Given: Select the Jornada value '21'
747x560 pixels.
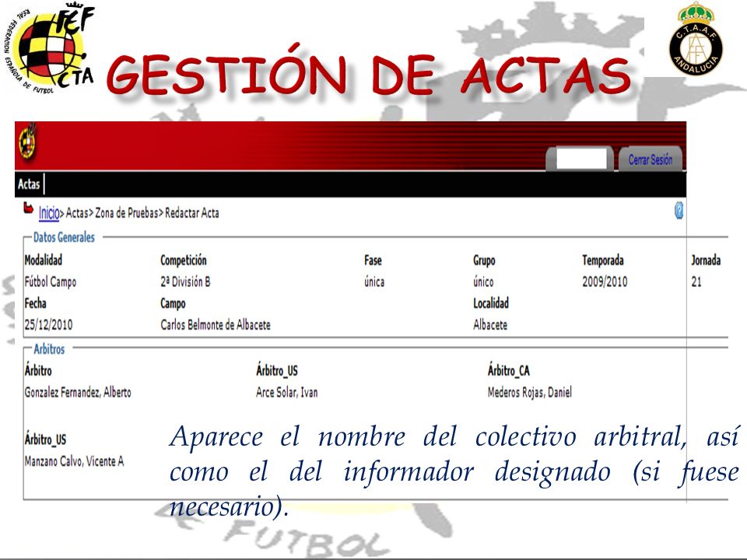Looking at the screenshot, I should (696, 282).
